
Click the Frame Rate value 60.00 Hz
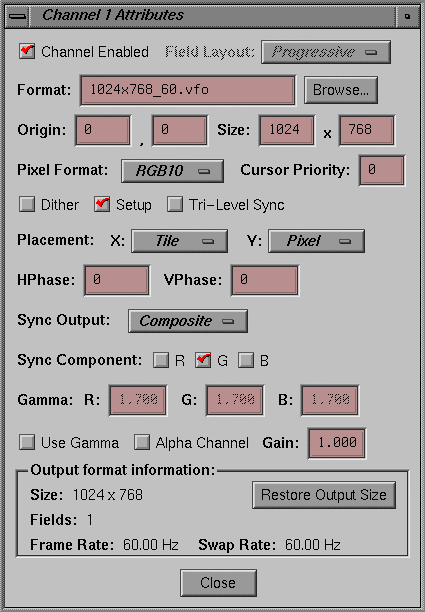pos(151,544)
